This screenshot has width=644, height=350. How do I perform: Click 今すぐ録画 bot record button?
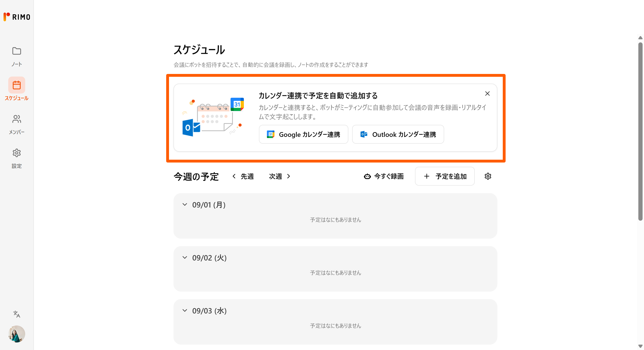coord(384,176)
